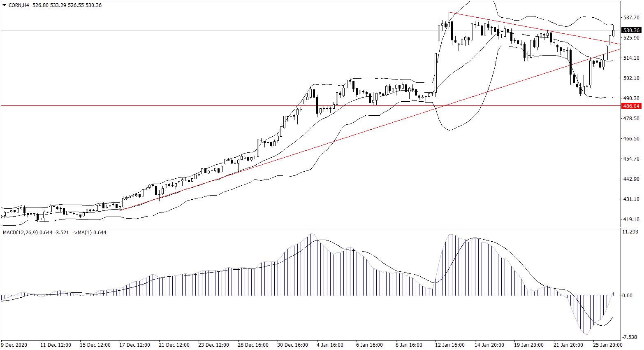Click the 12 Jan 16:00 time label
Viewport: 644px width, 350px height.
pyautogui.click(x=449, y=345)
